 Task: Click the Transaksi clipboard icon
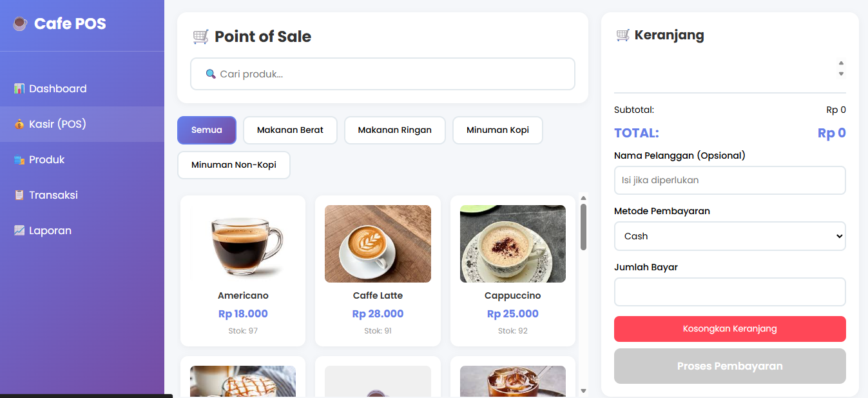point(19,195)
